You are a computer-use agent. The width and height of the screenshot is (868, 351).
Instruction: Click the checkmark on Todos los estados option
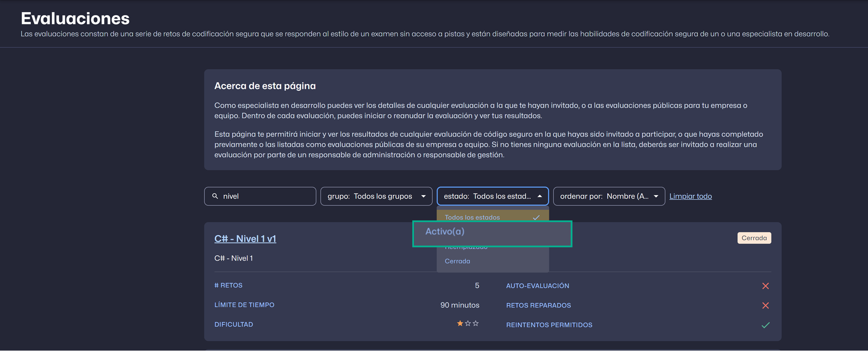pyautogui.click(x=536, y=217)
